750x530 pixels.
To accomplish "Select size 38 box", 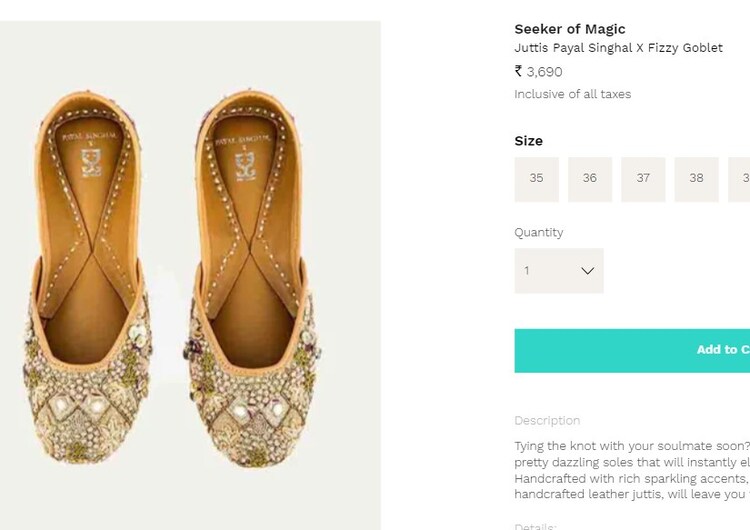I will pos(696,179).
